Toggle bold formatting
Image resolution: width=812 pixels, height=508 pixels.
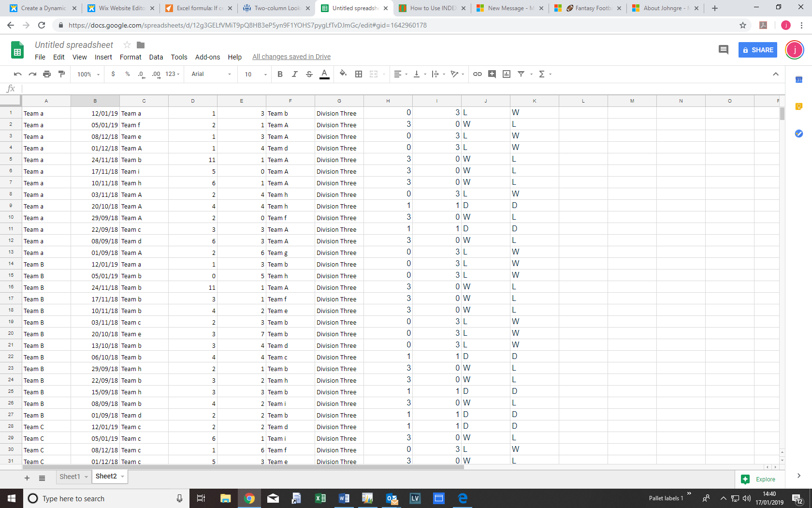pos(280,74)
